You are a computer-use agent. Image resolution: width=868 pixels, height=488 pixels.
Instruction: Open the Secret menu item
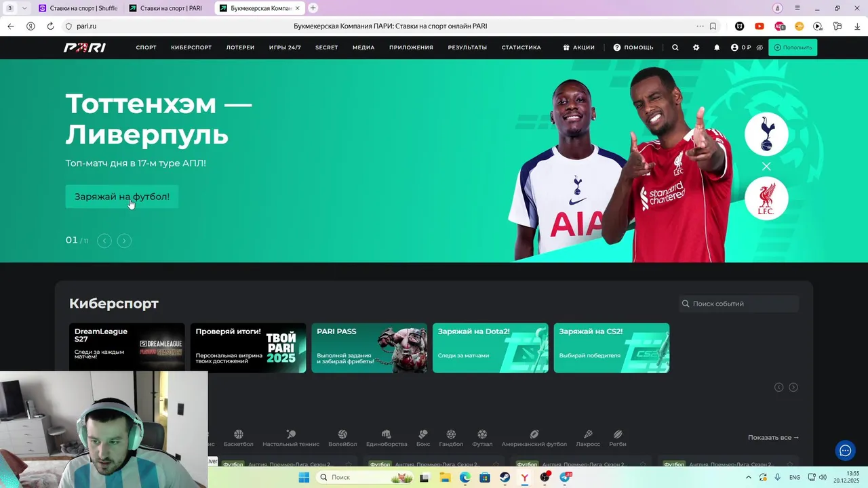326,47
